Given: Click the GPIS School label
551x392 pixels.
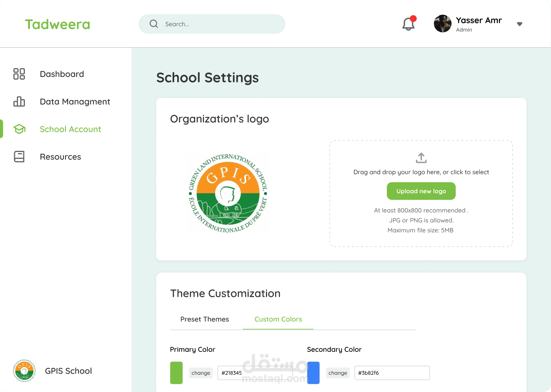Looking at the screenshot, I should [68, 371].
